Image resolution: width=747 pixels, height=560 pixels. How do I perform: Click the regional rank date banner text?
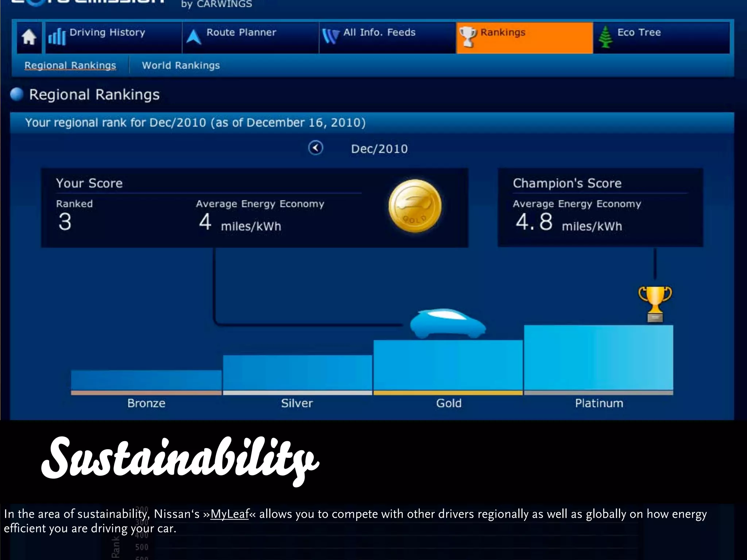[x=195, y=122]
